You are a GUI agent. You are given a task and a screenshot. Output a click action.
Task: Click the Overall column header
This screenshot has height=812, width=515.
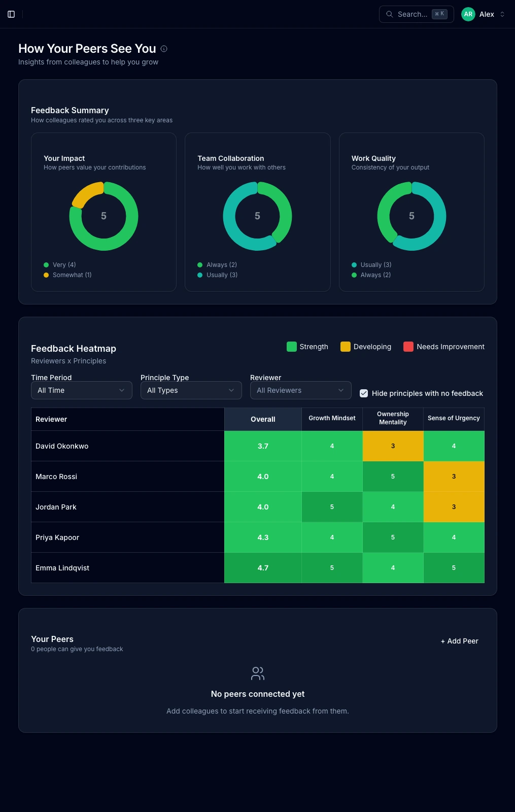coord(263,419)
